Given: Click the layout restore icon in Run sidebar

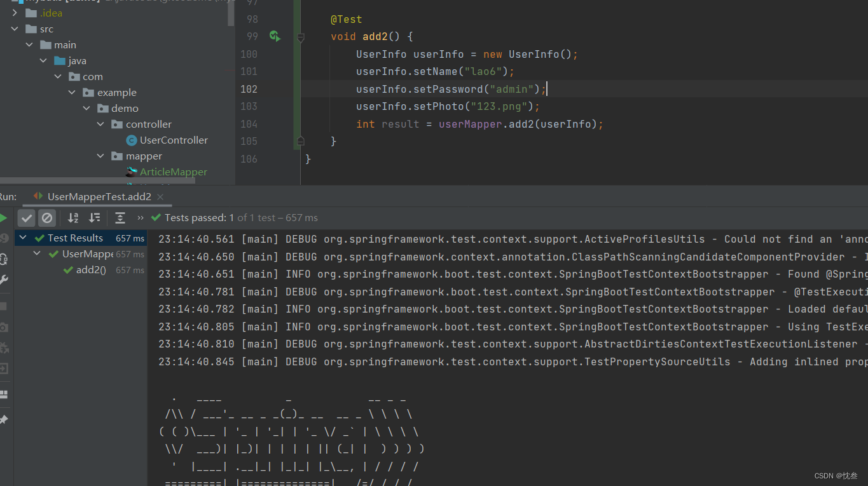Looking at the screenshot, I should tap(4, 394).
